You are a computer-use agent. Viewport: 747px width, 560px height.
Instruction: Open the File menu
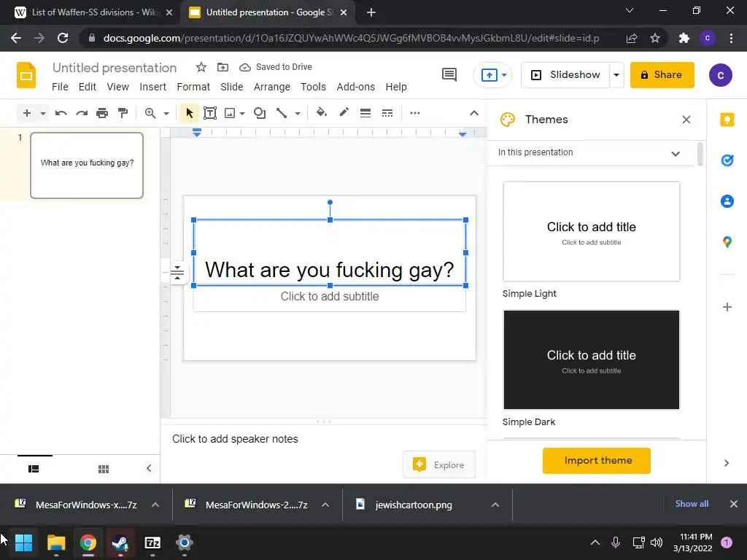pos(60,87)
